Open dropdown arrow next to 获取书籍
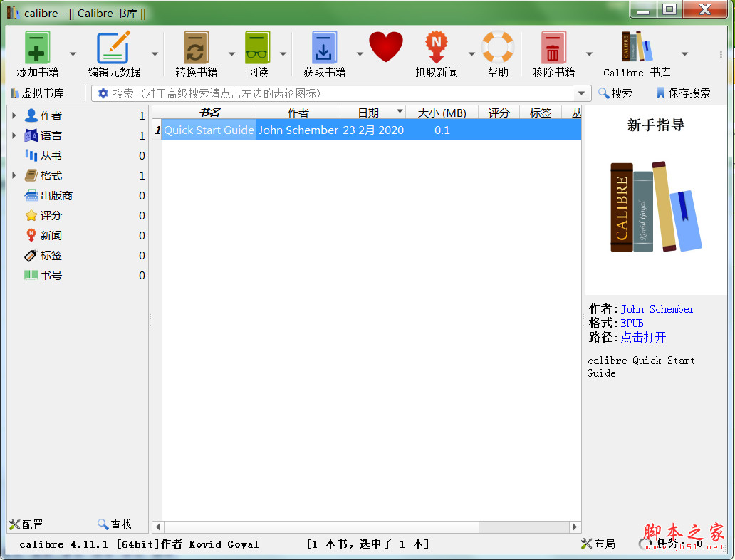This screenshot has height=560, width=735. (360, 54)
